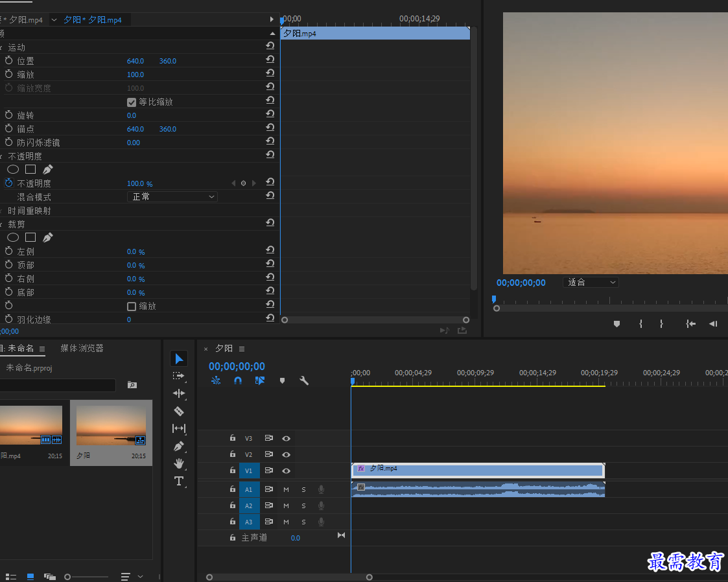Mute audio track A1
This screenshot has width=728, height=582.
click(286, 489)
